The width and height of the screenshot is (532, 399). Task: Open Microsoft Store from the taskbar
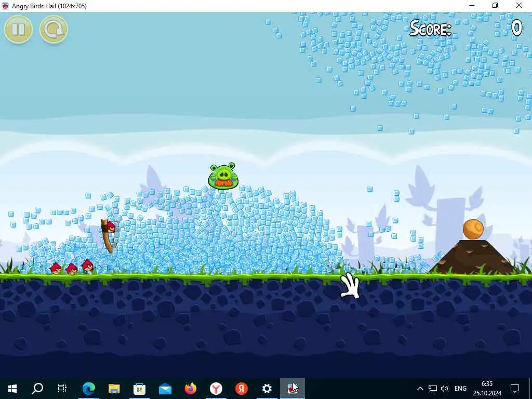(139, 389)
